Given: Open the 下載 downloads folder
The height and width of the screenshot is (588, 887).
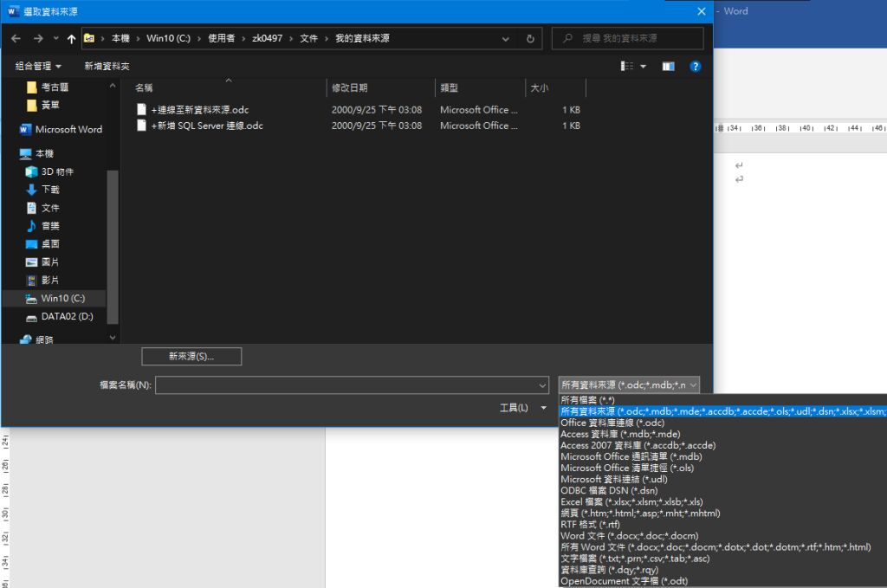Looking at the screenshot, I should click(50, 190).
